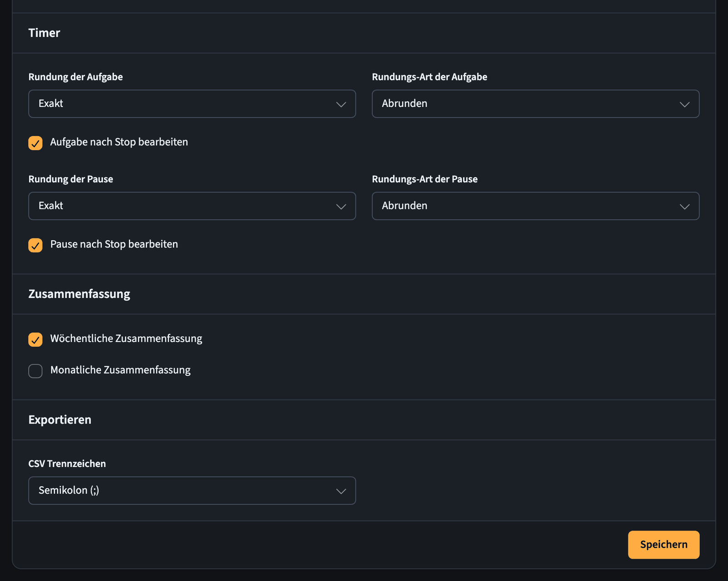Image resolution: width=728 pixels, height=581 pixels.
Task: Click the Exportieren section heading
Action: (x=60, y=419)
